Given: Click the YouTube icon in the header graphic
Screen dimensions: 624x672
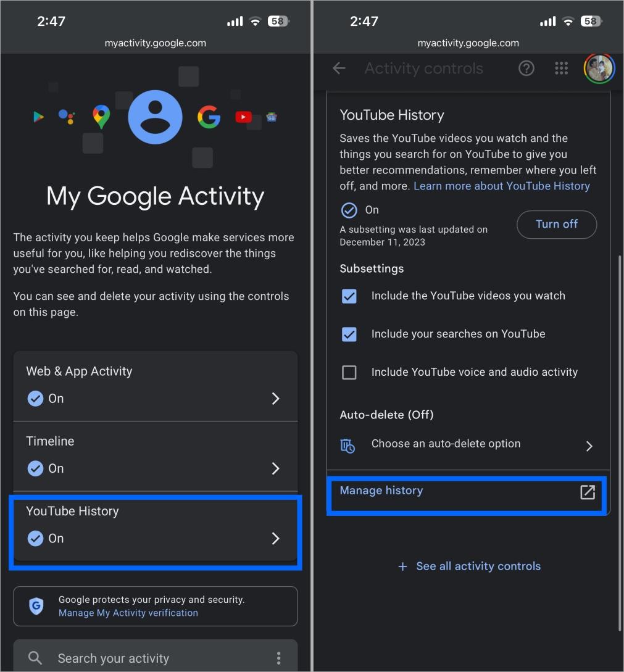Looking at the screenshot, I should (243, 117).
